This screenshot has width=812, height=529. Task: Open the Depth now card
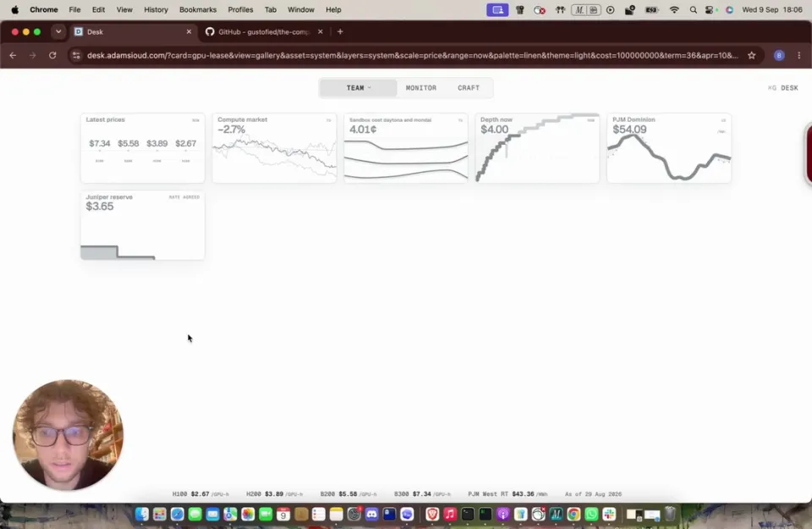click(538, 147)
